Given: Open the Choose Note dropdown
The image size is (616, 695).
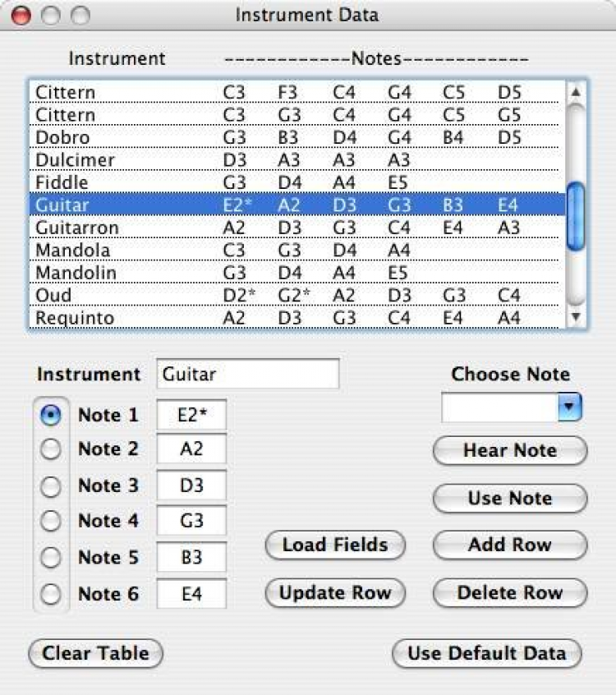Looking at the screenshot, I should tap(570, 407).
